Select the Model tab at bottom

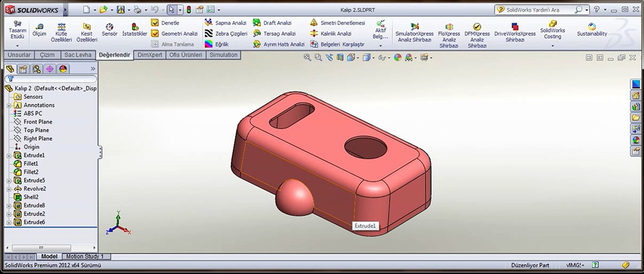tap(49, 256)
